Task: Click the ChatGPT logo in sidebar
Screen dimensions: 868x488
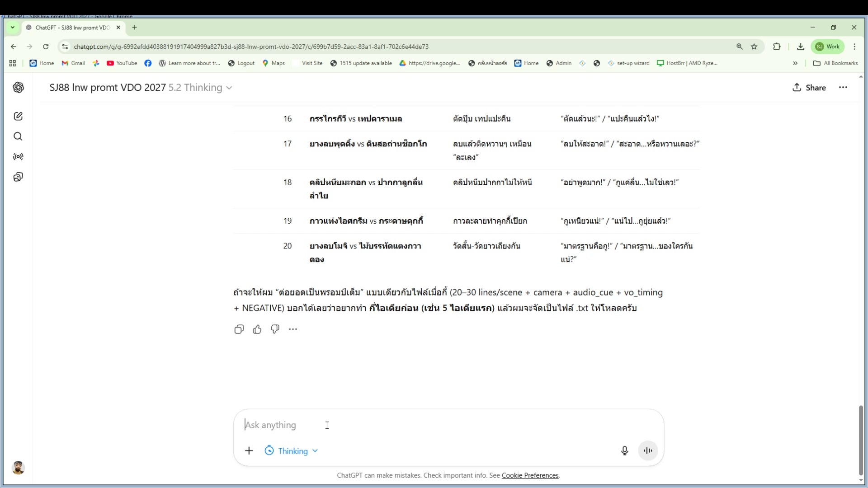Action: coord(18,87)
